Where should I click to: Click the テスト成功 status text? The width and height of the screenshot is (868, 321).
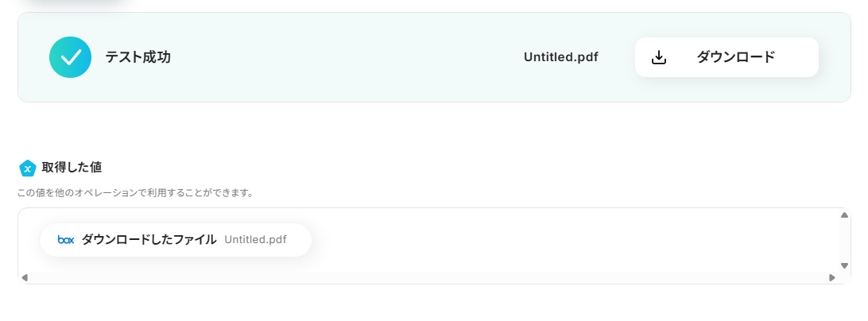(x=138, y=57)
